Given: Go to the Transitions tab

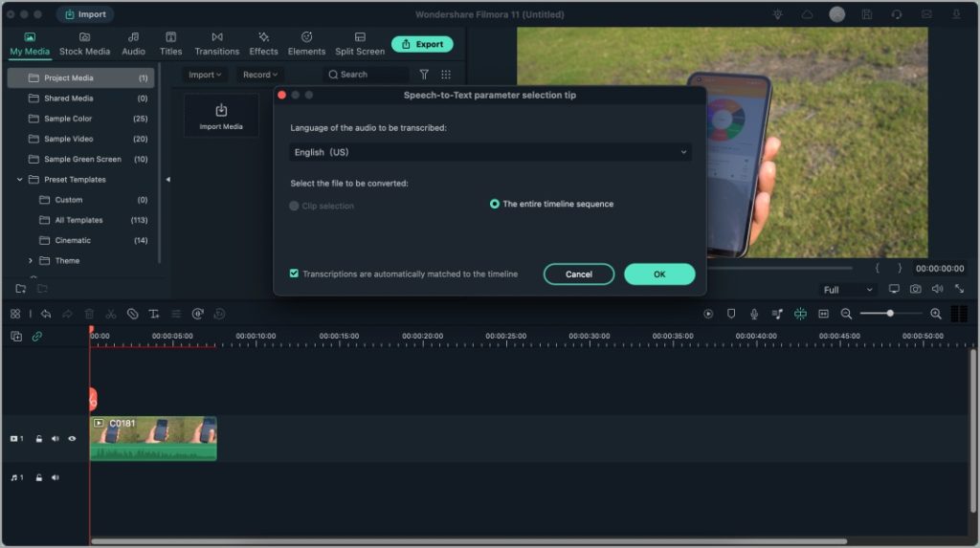Looking at the screenshot, I should coord(217,44).
